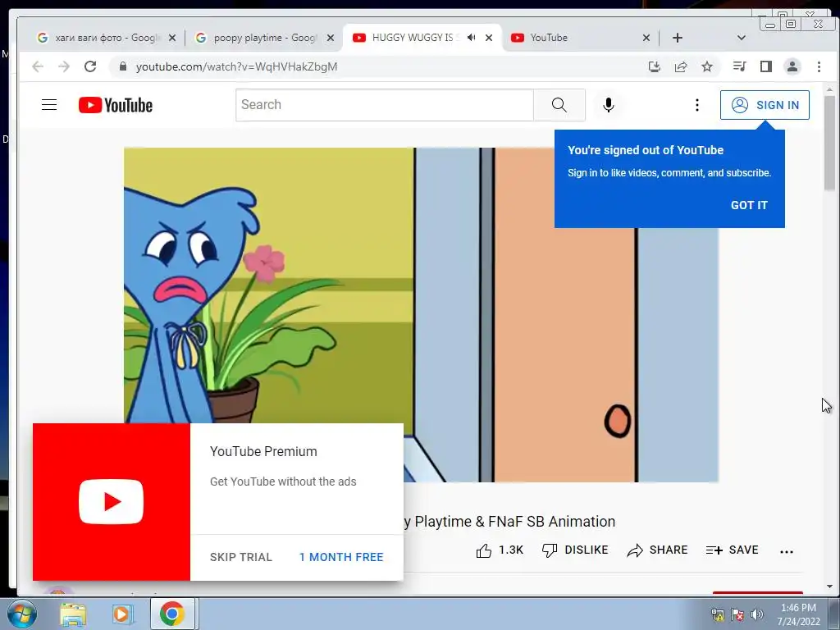Click SKIP TRIAL in Premium popup
This screenshot has height=630, width=840.
[241, 557]
